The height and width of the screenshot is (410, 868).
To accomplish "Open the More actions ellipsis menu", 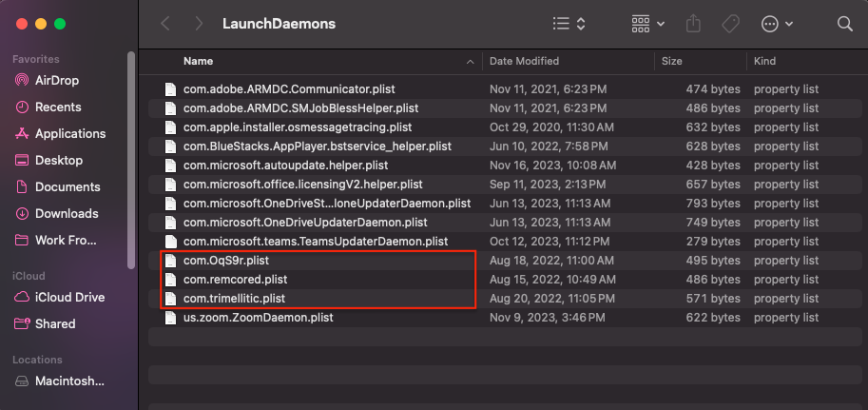I will click(x=778, y=23).
